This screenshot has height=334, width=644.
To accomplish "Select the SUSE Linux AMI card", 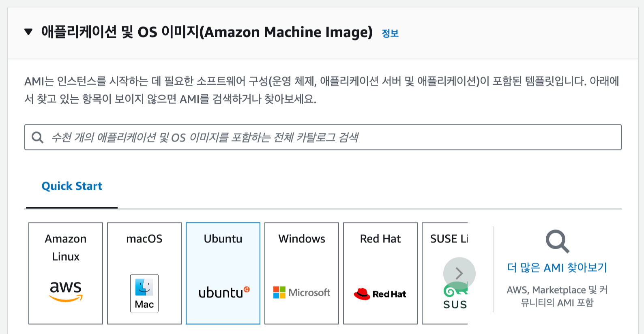I will point(445,273).
